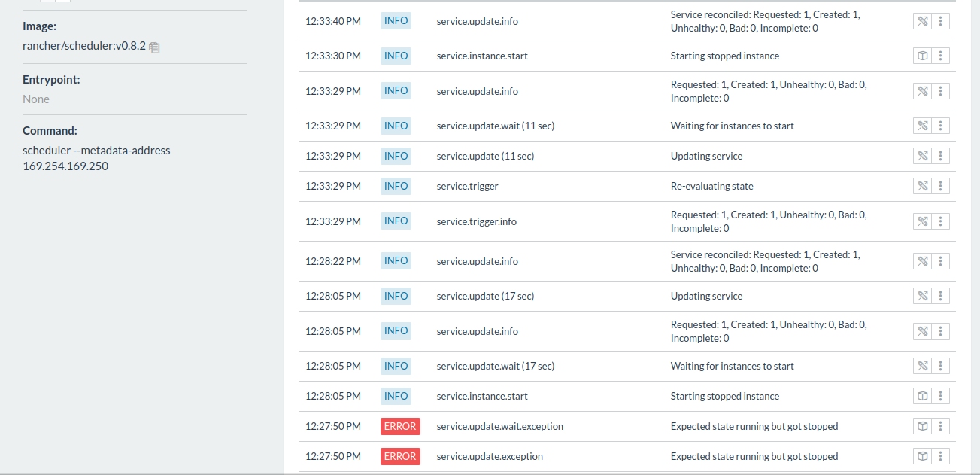Open actions menu for 12:28:05 service.instance.start
Viewport: 980px width, 475px height.
pyautogui.click(x=940, y=396)
